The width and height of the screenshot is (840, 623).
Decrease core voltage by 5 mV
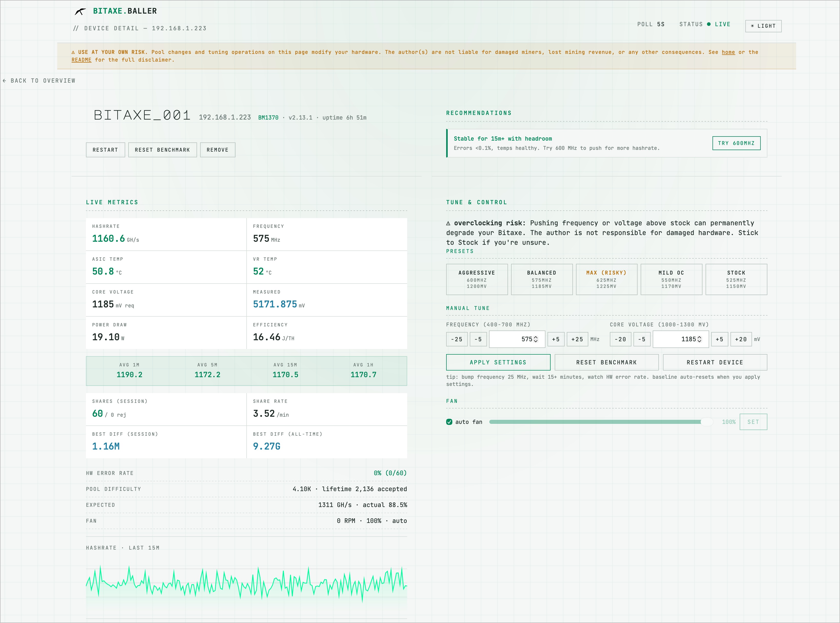pyautogui.click(x=642, y=339)
